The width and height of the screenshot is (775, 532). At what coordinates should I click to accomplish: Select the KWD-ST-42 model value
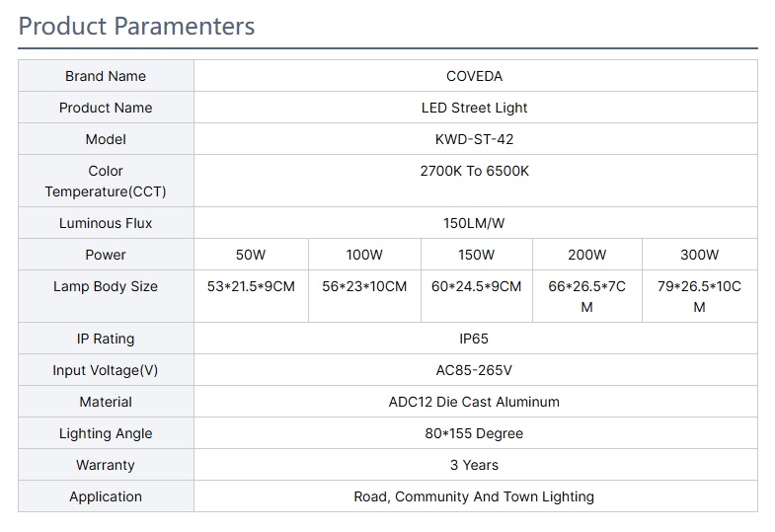pos(474,139)
